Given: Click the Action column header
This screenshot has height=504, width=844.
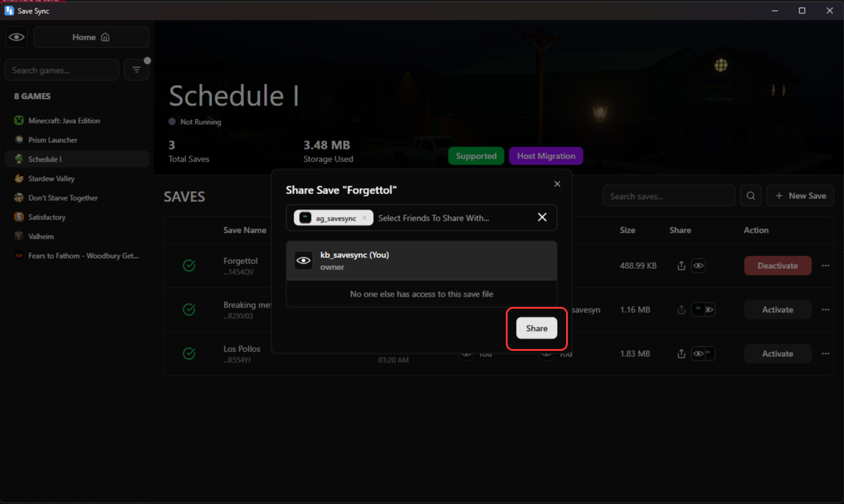Looking at the screenshot, I should [x=756, y=230].
